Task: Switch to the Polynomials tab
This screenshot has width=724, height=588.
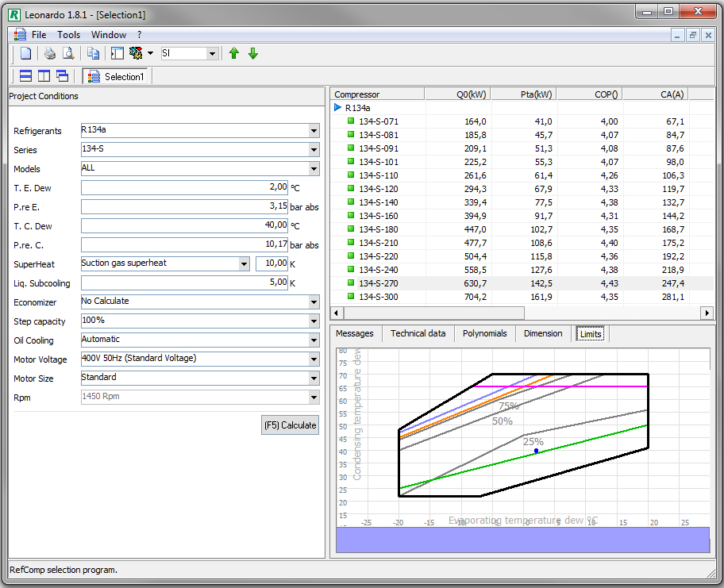Action: point(485,333)
